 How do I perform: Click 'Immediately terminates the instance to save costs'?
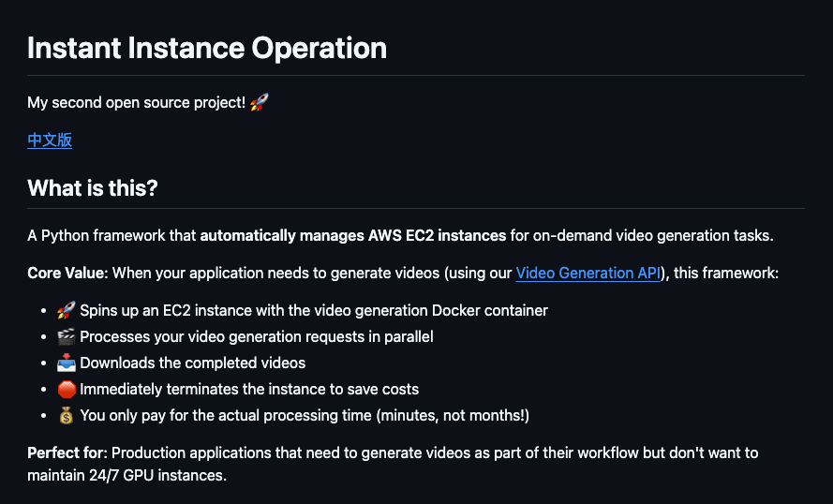pyautogui.click(x=249, y=390)
